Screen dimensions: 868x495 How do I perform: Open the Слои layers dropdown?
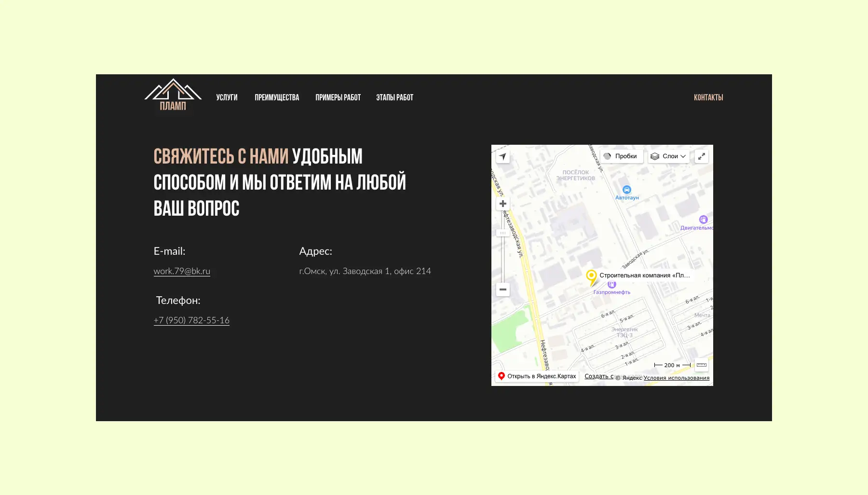tap(668, 156)
